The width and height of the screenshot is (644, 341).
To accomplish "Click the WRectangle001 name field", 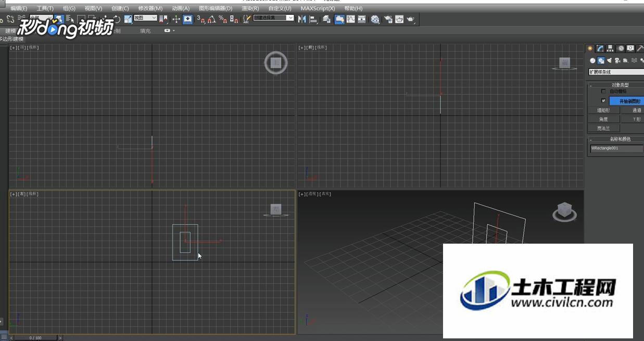I will (616, 148).
